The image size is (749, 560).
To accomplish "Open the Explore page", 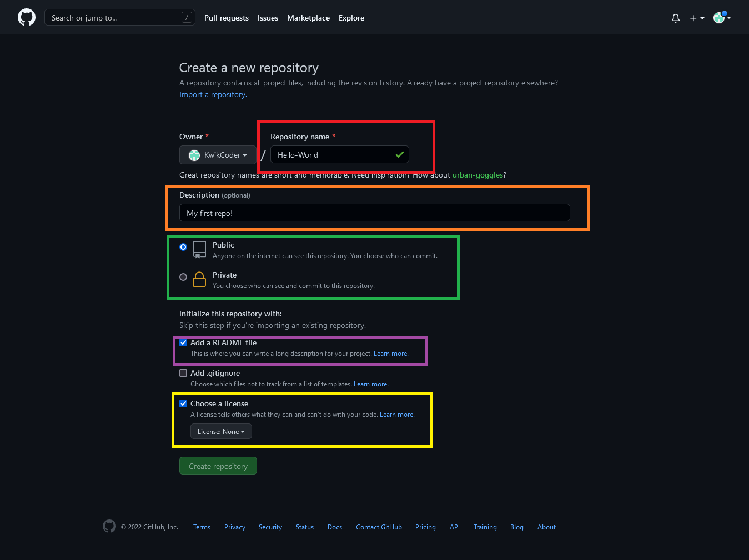I will [351, 18].
